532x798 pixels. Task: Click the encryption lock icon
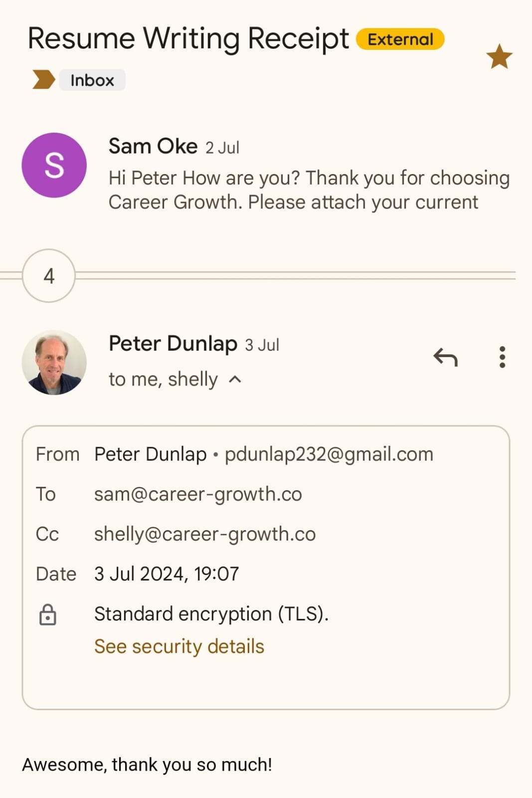pyautogui.click(x=48, y=614)
